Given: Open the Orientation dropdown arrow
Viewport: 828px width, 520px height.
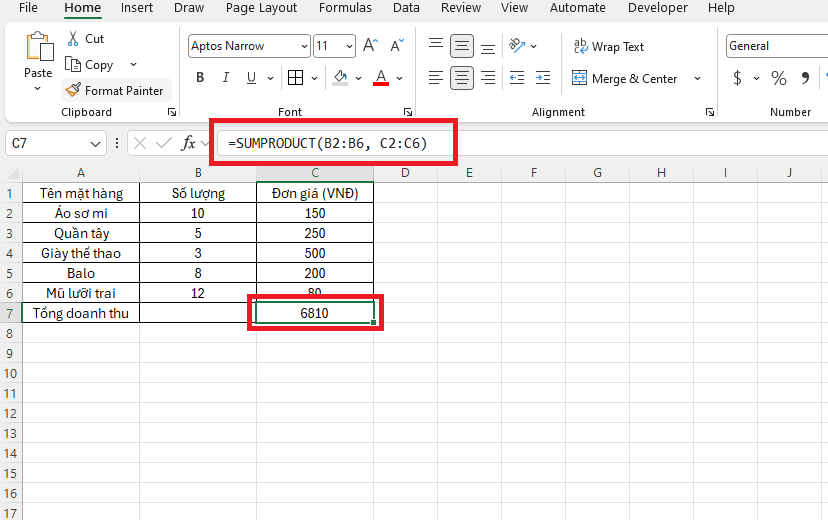Looking at the screenshot, I should click(533, 46).
